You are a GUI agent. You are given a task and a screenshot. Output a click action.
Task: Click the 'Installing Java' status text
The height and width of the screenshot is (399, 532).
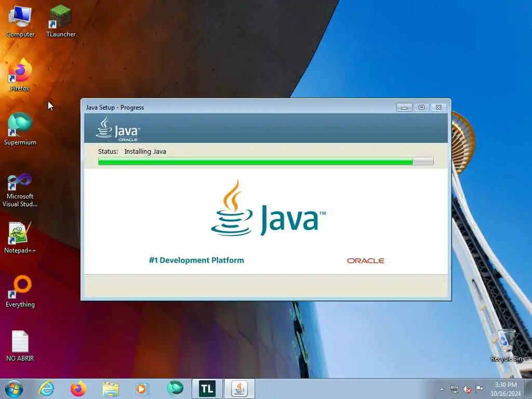pyautogui.click(x=145, y=151)
